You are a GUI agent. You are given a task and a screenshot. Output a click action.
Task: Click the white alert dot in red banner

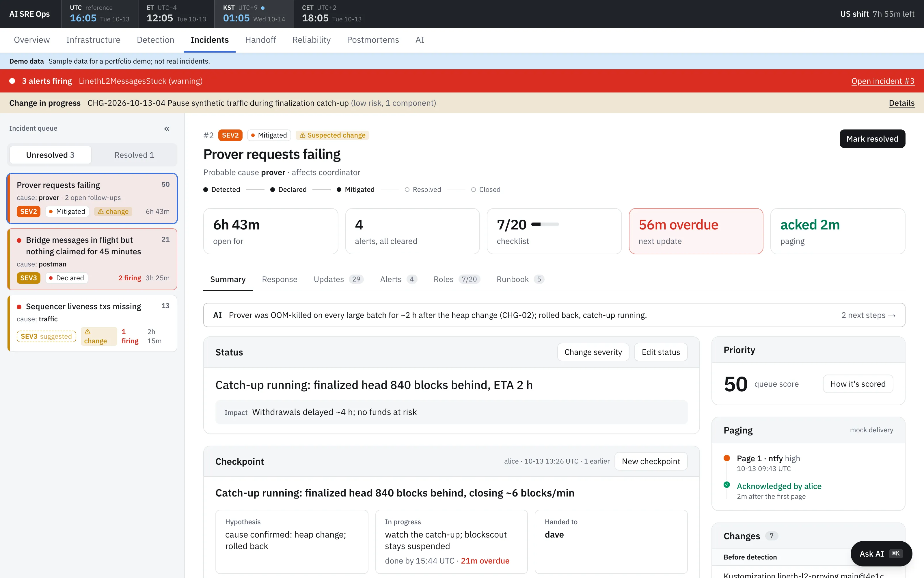[x=12, y=81]
